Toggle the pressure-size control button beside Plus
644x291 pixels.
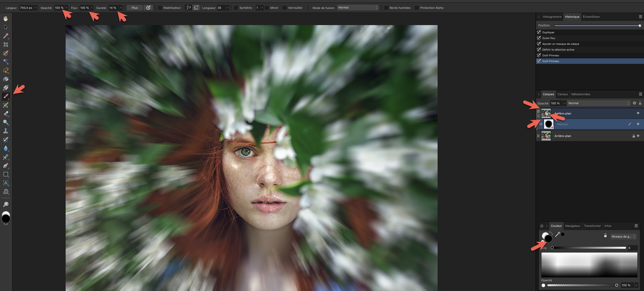click(x=148, y=8)
